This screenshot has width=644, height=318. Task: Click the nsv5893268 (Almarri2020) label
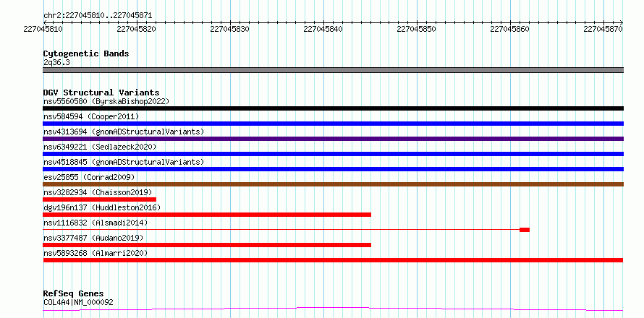[x=96, y=253]
